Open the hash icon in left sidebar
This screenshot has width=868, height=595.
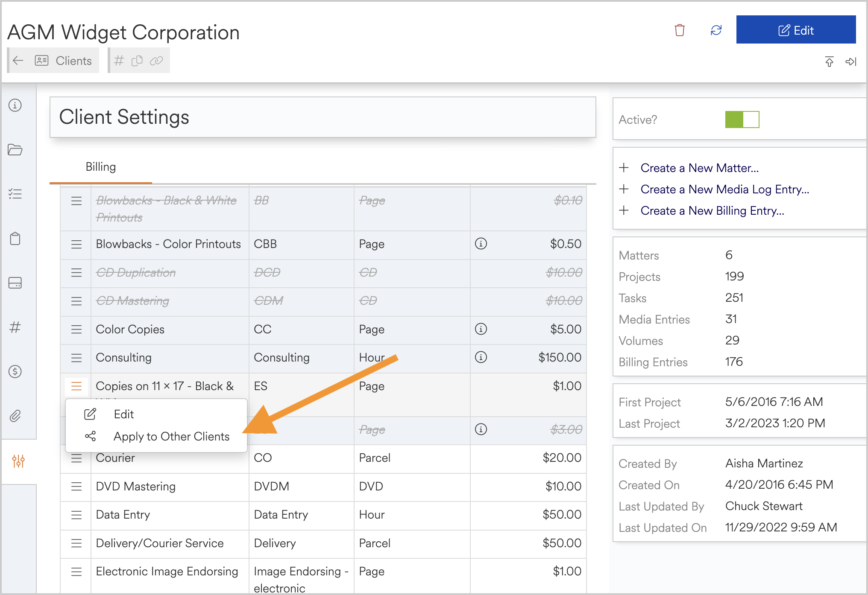(x=15, y=327)
